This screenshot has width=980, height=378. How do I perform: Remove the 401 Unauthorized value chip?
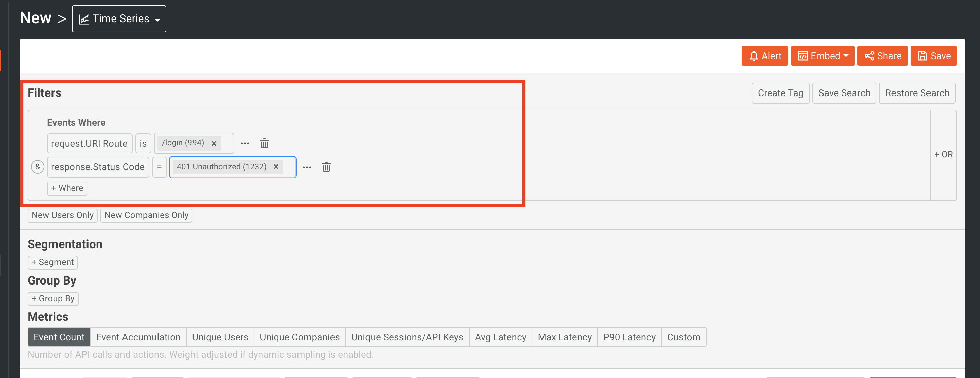pyautogui.click(x=276, y=167)
